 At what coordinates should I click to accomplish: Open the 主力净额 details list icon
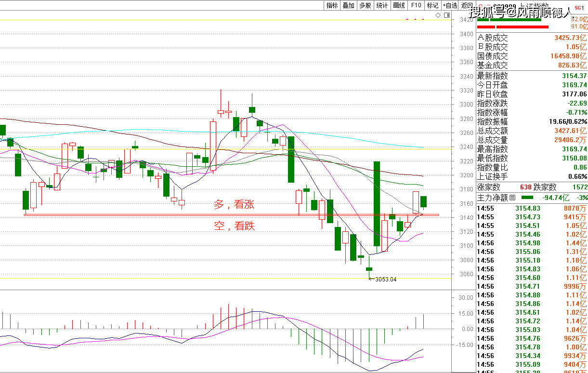pos(512,198)
